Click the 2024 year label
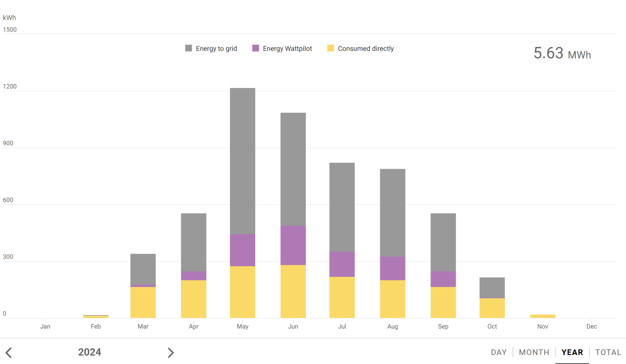Viewport: 626px width, 364px height. click(x=90, y=352)
